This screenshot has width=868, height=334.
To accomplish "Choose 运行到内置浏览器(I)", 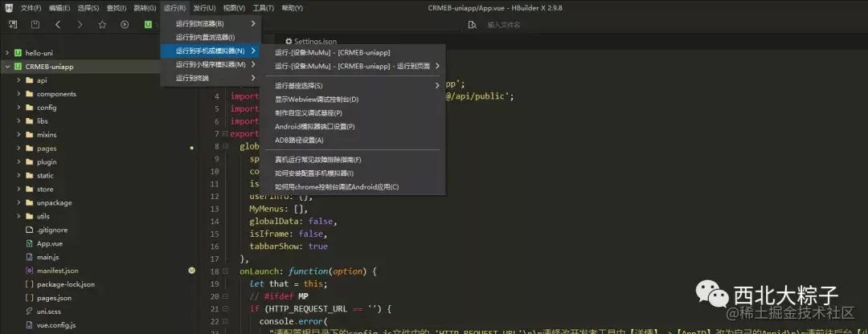I will [x=211, y=37].
